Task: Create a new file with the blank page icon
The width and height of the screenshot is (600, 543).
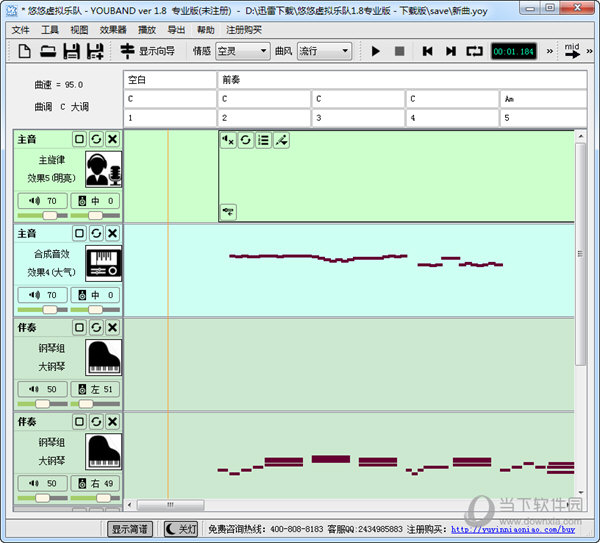Action: click(24, 51)
